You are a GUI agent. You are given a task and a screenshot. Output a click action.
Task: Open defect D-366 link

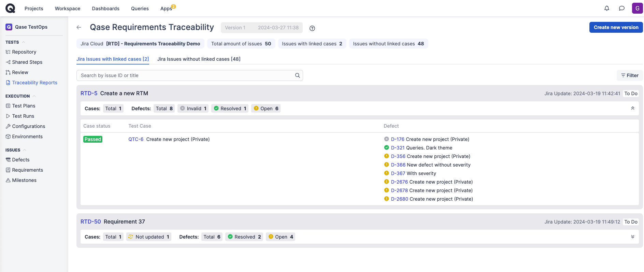click(398, 165)
